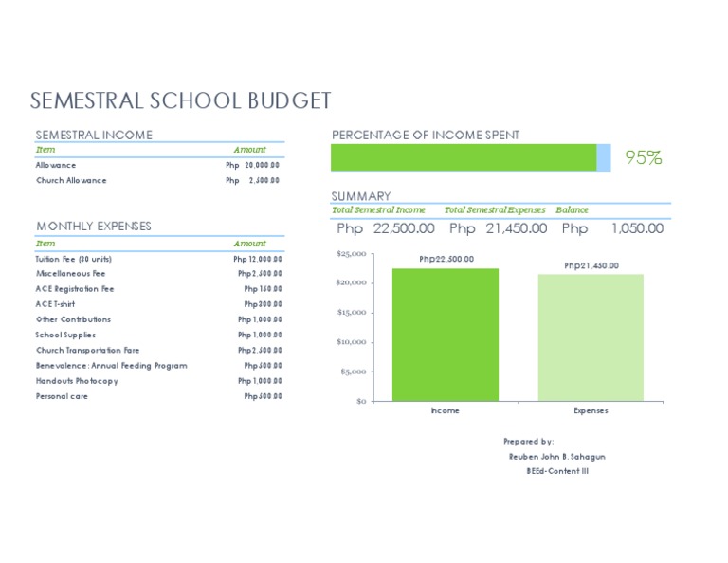728x563 pixels.
Task: Select the 95% percentage value
Action: coord(643,157)
